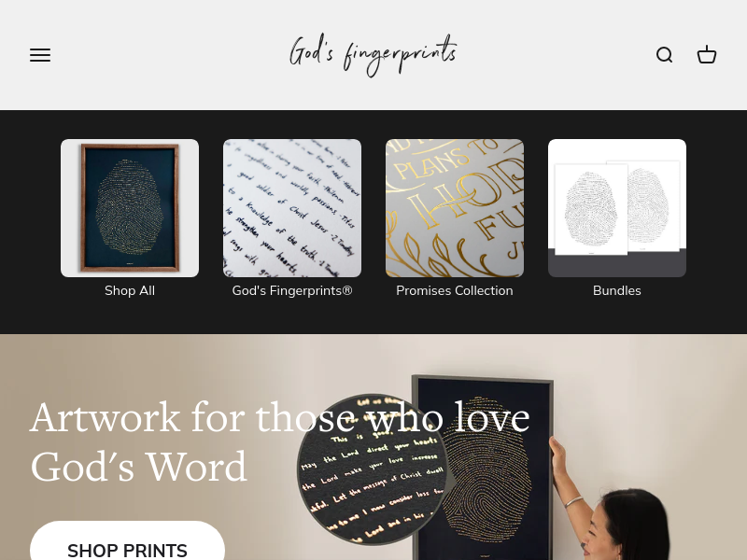Open the hamburger navigation menu
The image size is (747, 560).
[40, 55]
